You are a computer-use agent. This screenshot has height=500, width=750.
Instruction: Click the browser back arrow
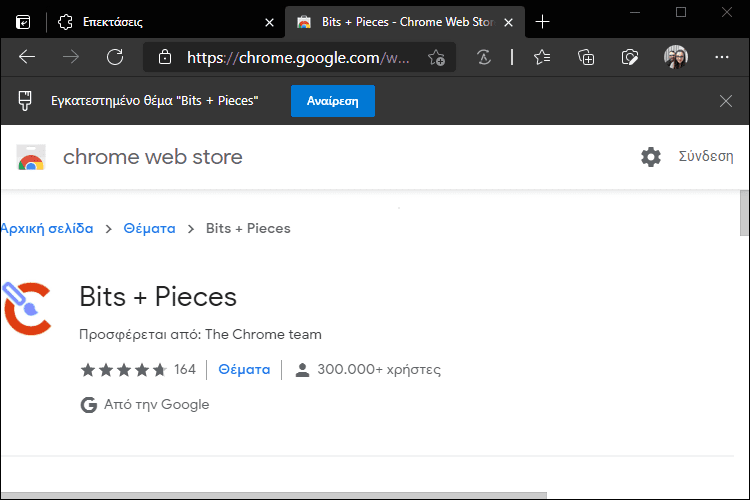27,57
